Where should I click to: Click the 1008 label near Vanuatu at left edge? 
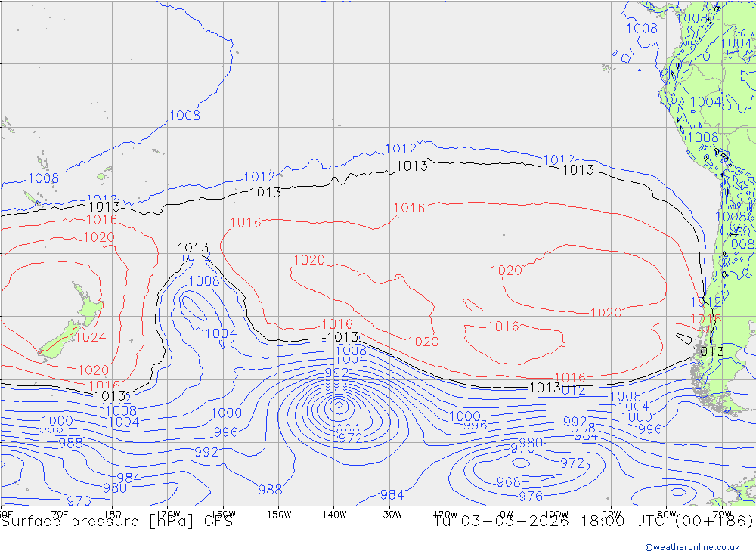tap(43, 178)
